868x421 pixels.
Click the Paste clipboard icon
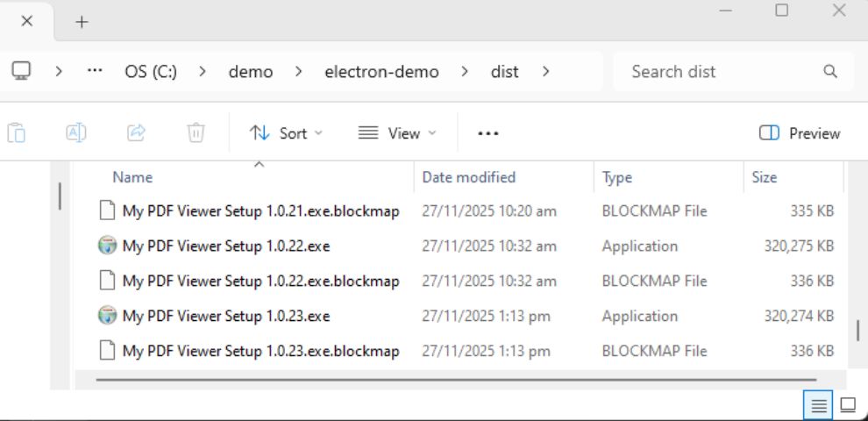click(17, 133)
